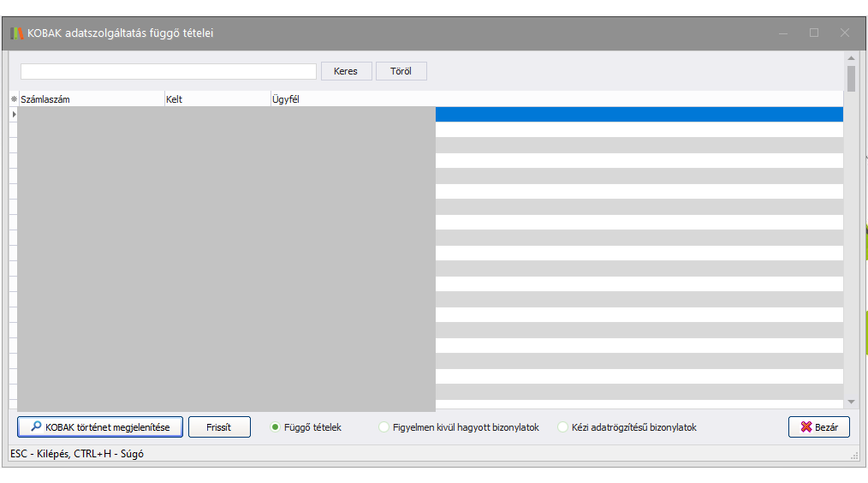Click the first row's arrow indicator

tap(14, 114)
